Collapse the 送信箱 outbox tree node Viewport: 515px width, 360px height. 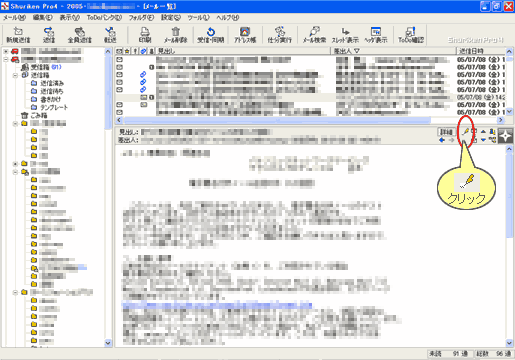[15, 75]
